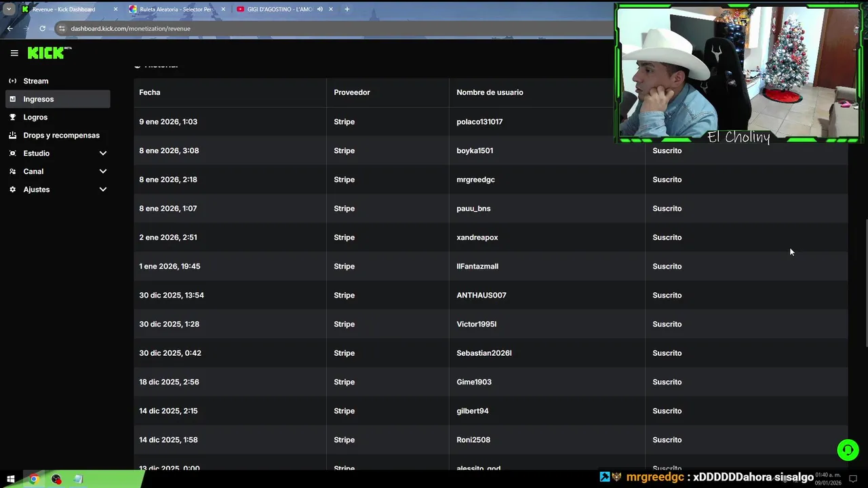Click username llFantazmall
Viewport: 868px width, 488px height.
(477, 266)
